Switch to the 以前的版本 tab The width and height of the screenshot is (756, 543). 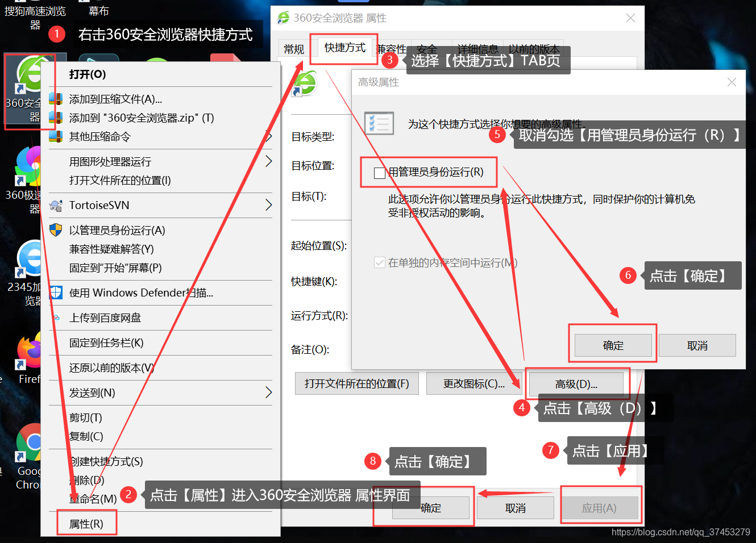tap(534, 49)
